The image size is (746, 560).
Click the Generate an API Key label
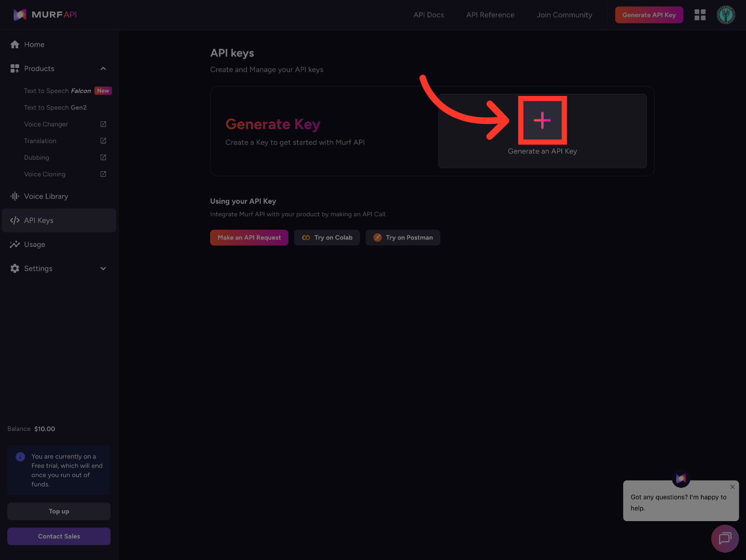pos(542,151)
